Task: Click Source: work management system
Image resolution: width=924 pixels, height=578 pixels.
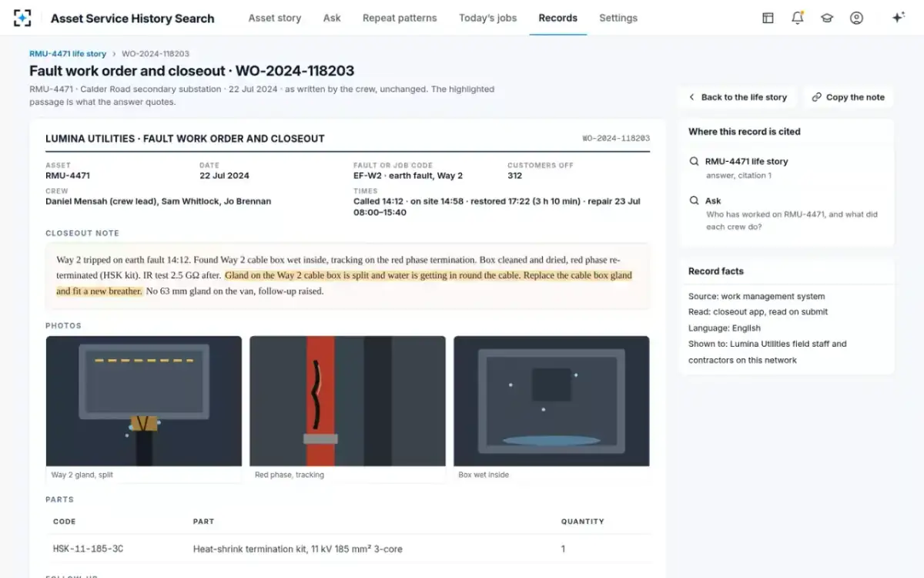Action: pos(756,296)
